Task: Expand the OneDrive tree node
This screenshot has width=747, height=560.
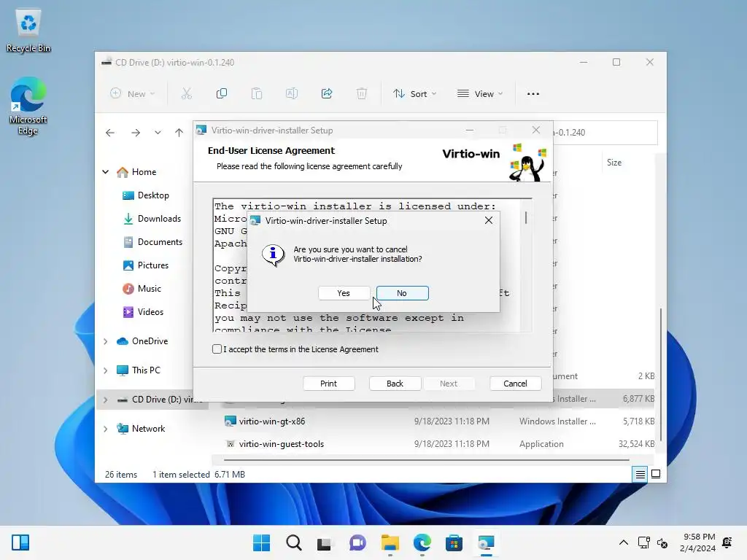Action: (x=106, y=341)
